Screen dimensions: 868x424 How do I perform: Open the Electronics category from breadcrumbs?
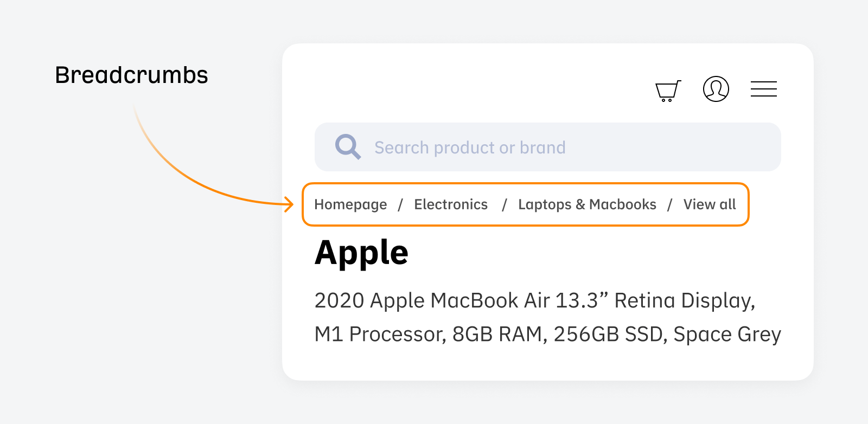451,204
